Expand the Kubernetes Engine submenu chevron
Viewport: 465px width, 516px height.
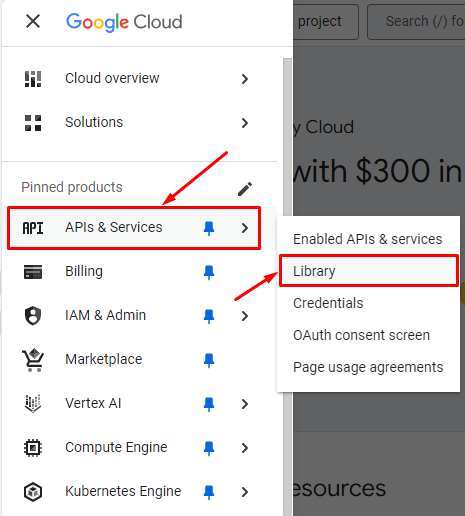[245, 492]
